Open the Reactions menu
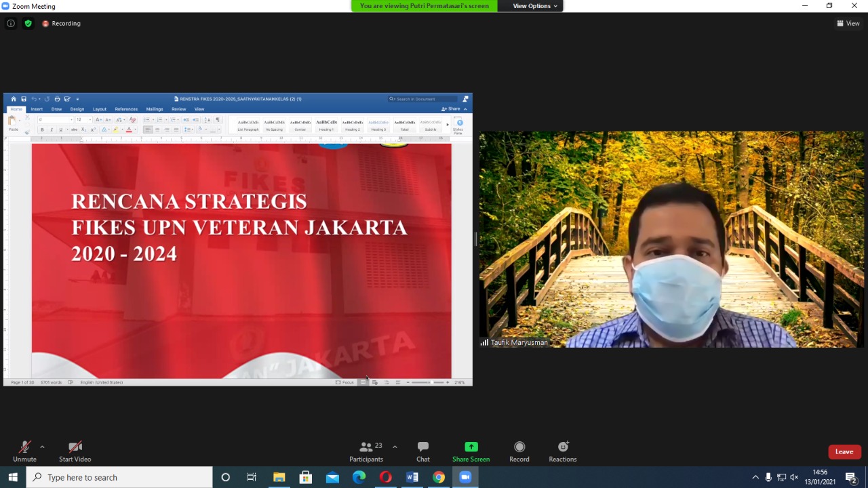The width and height of the screenshot is (868, 488). (x=562, y=451)
